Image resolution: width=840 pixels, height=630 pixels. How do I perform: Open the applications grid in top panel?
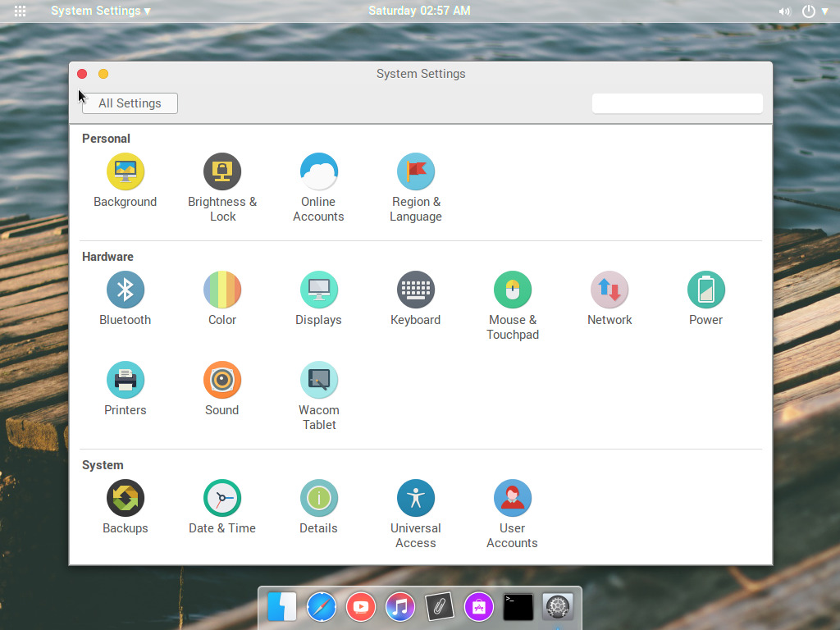pyautogui.click(x=20, y=11)
